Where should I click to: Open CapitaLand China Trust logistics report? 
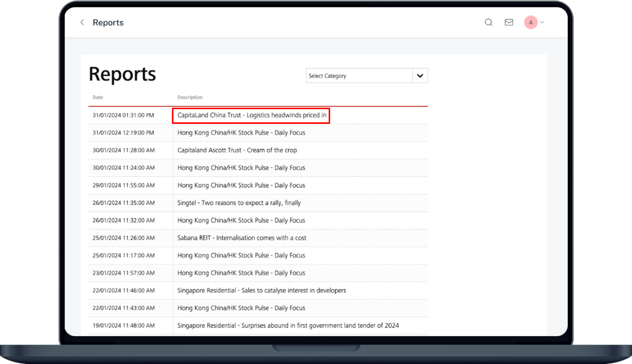[251, 115]
